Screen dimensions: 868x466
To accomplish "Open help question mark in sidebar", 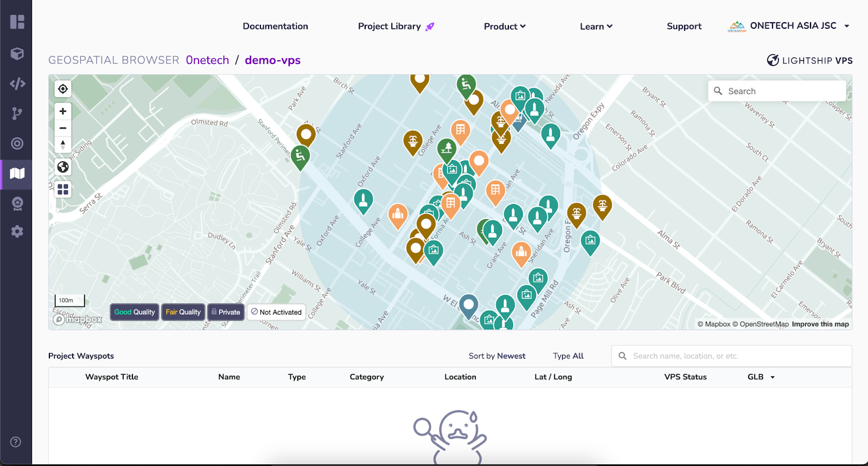I will coord(16,442).
